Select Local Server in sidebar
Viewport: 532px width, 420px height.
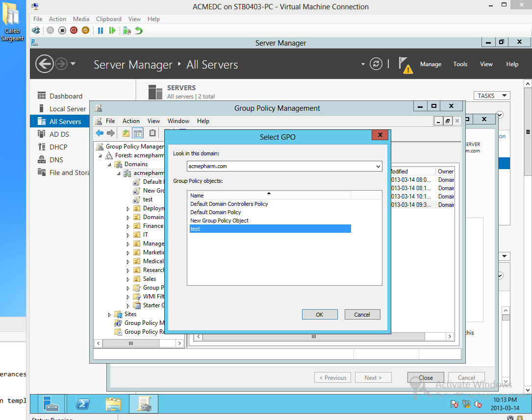[68, 109]
